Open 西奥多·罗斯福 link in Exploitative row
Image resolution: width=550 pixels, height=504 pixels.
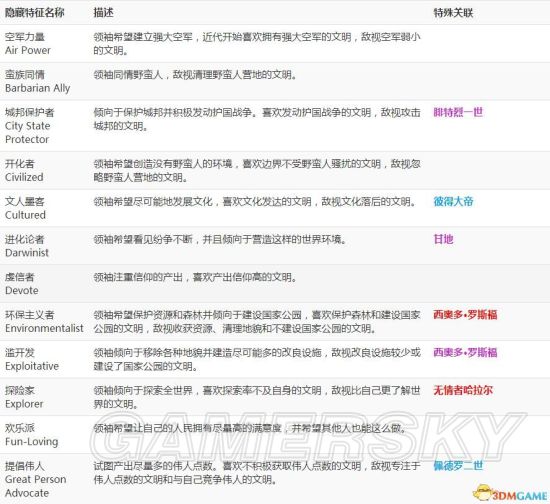[x=465, y=352]
